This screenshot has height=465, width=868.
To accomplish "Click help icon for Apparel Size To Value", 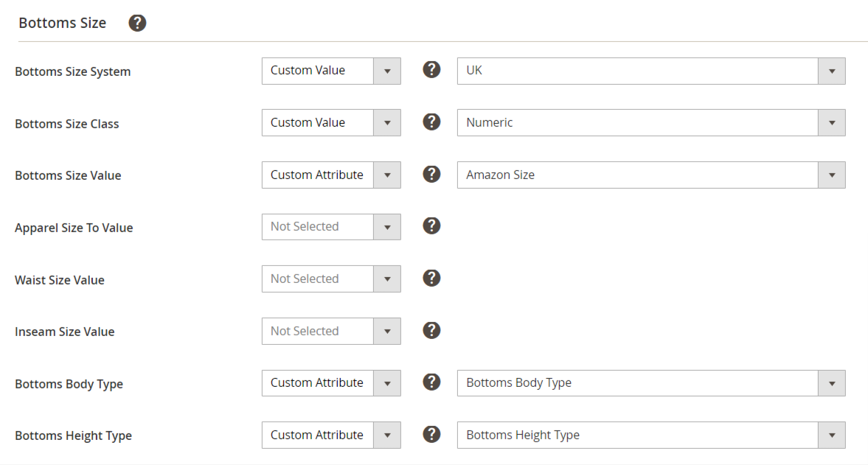I will pos(432,226).
